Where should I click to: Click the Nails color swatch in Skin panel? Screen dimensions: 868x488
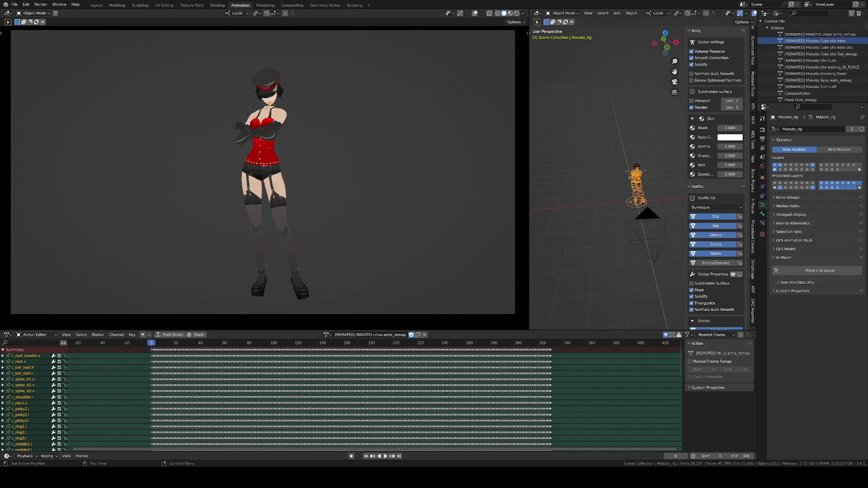[731, 137]
